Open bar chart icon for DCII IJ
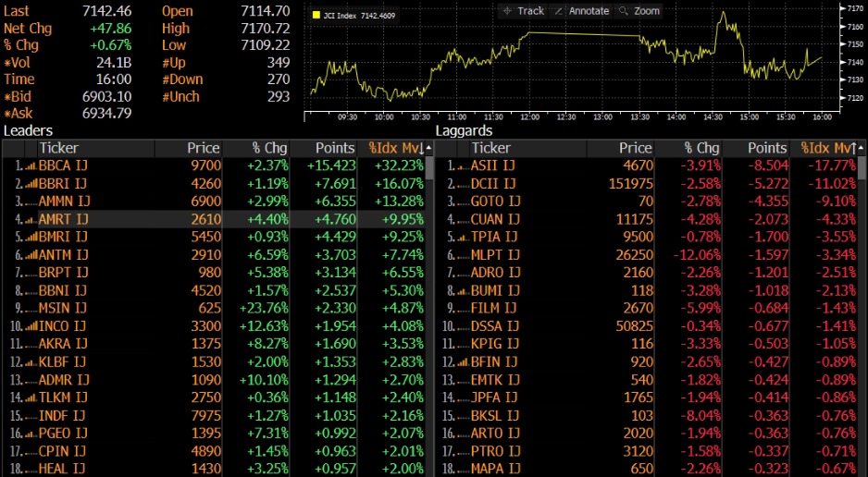This screenshot has width=868, height=477. [464, 184]
